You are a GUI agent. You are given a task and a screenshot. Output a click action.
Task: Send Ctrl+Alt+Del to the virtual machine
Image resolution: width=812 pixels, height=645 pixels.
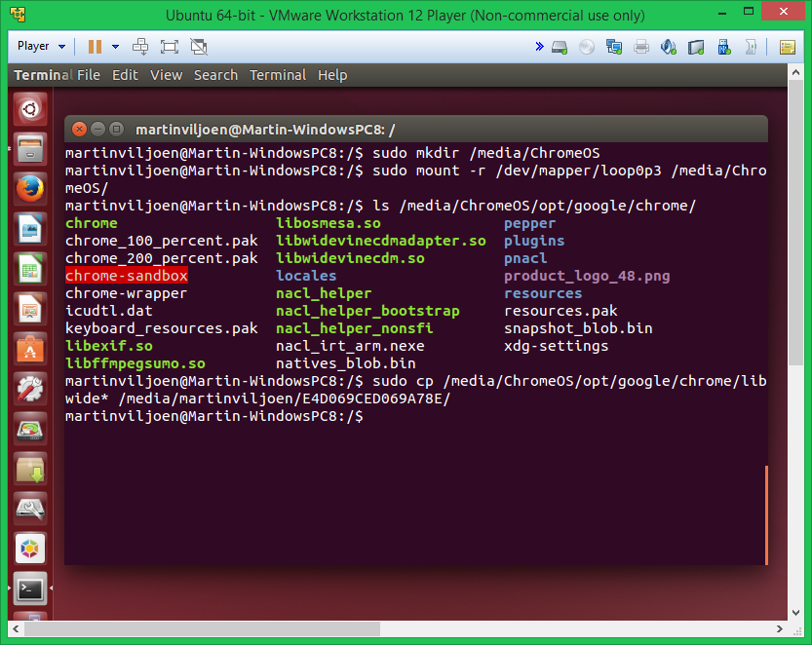point(140,47)
